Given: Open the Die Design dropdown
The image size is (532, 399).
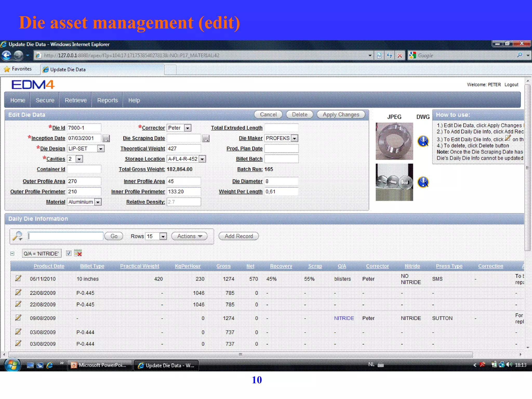Looking at the screenshot, I should tap(101, 149).
